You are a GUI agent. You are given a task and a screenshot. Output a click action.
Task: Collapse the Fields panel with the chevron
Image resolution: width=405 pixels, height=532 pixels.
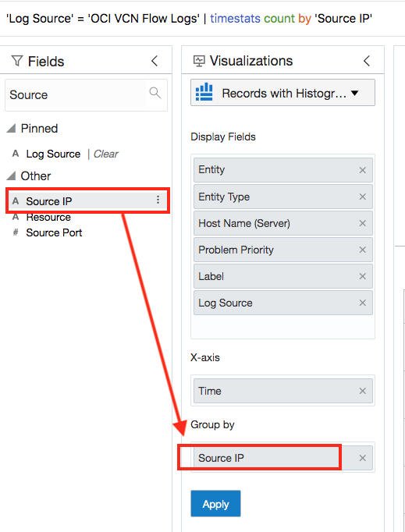point(155,61)
